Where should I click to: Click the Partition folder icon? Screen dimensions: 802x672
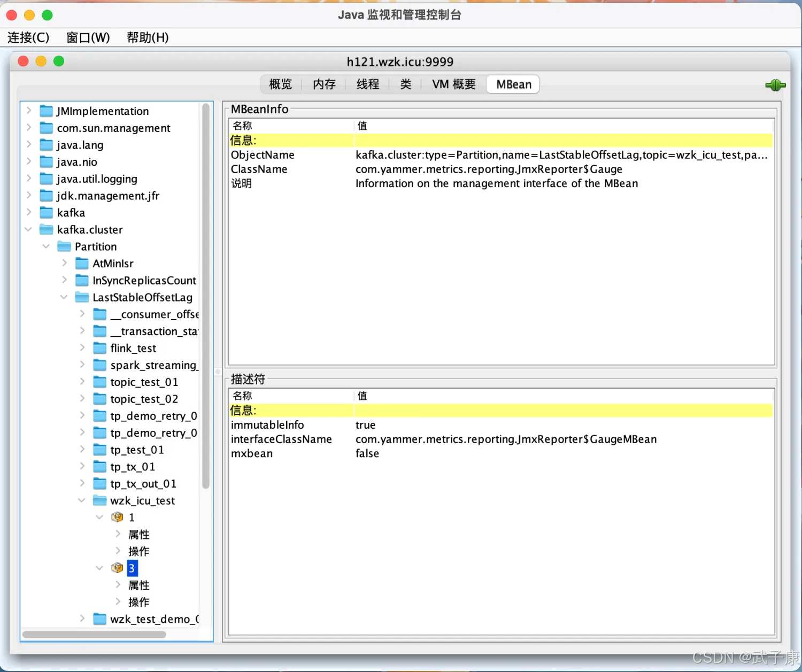(64, 246)
